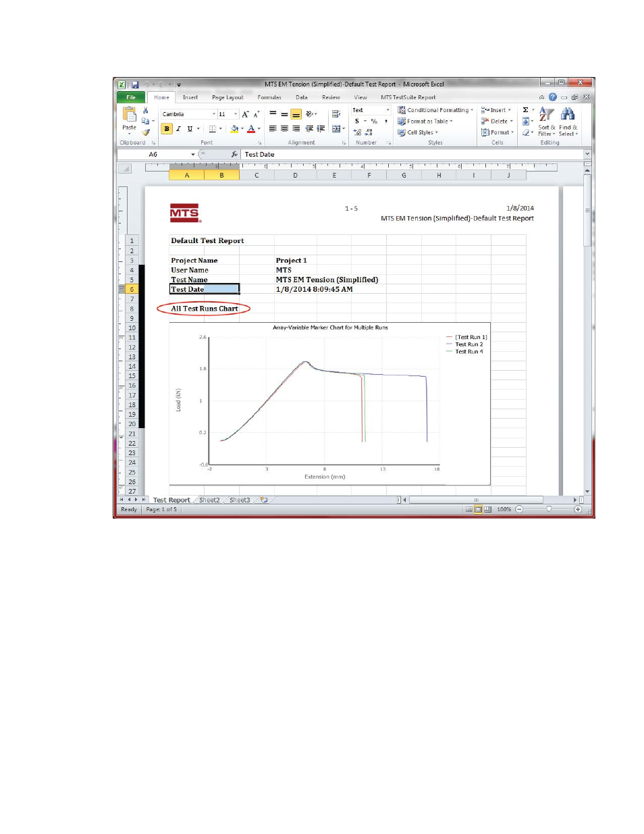Toggle Top Align vertical alignment
This screenshot has height=834, width=644.
coord(273,114)
